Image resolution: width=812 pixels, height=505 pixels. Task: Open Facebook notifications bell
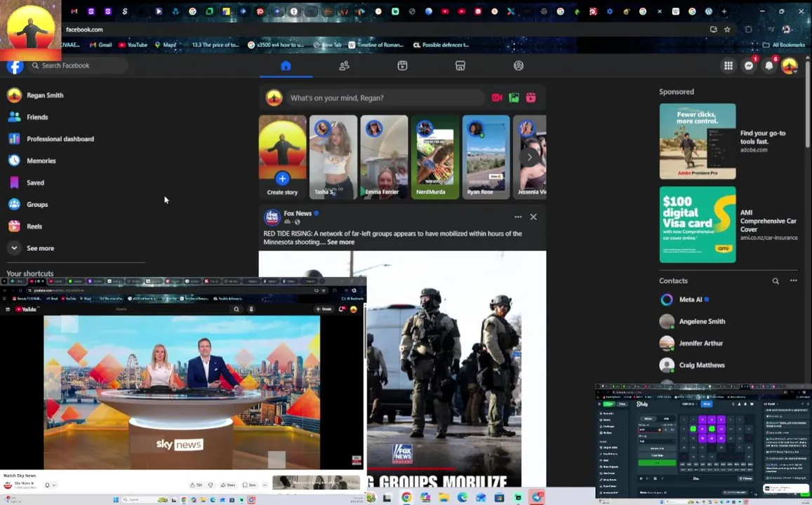[x=769, y=66]
